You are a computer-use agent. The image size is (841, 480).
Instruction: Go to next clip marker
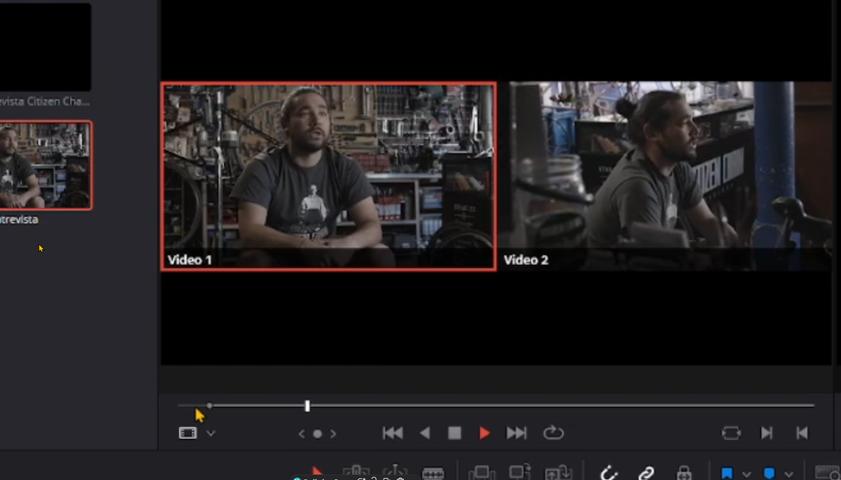(x=767, y=433)
